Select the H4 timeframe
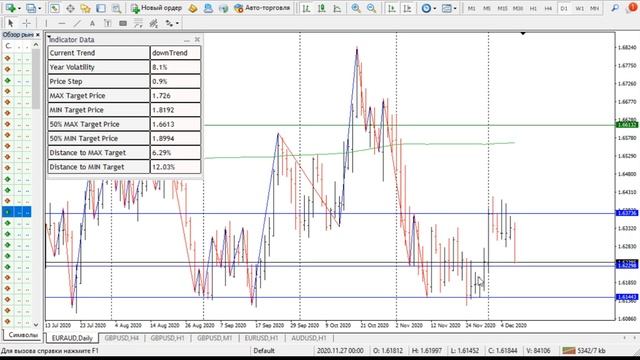This screenshot has height=360, width=640. click(548, 8)
